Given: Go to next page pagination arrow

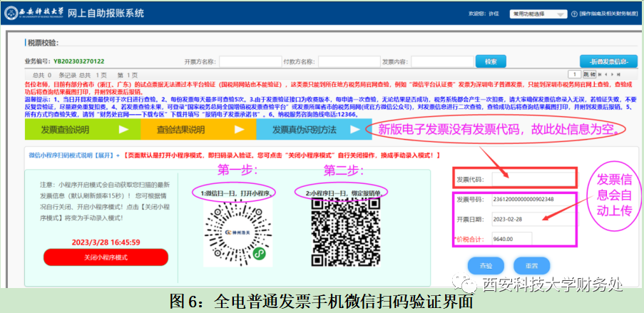Looking at the screenshot, I should pos(613,74).
